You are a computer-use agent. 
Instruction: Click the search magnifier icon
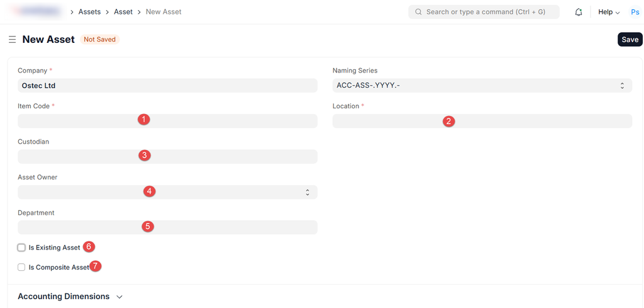(418, 12)
